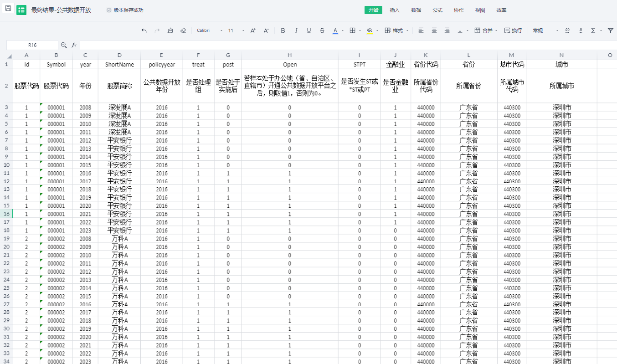Redo the last undone action

coord(157,31)
